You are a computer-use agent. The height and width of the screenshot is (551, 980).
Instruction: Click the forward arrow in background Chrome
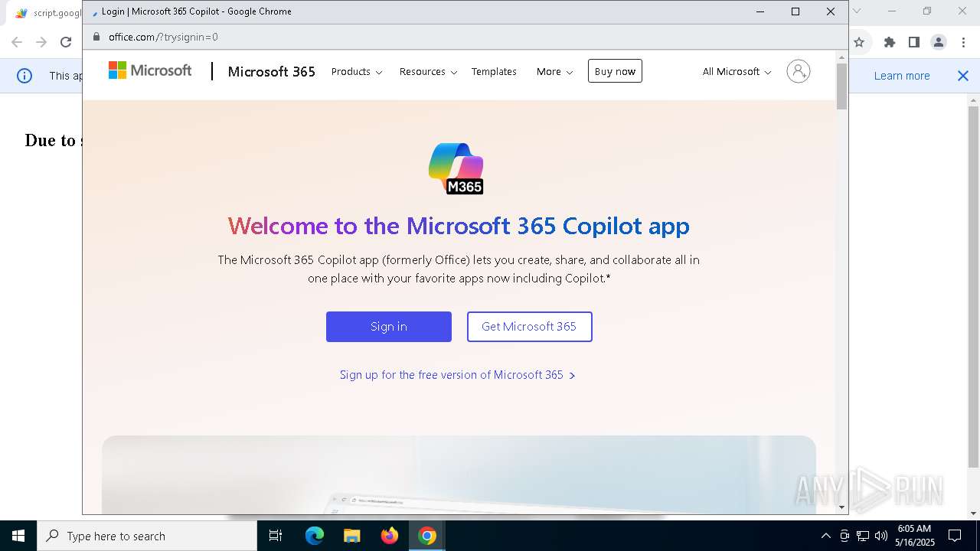(x=41, y=42)
